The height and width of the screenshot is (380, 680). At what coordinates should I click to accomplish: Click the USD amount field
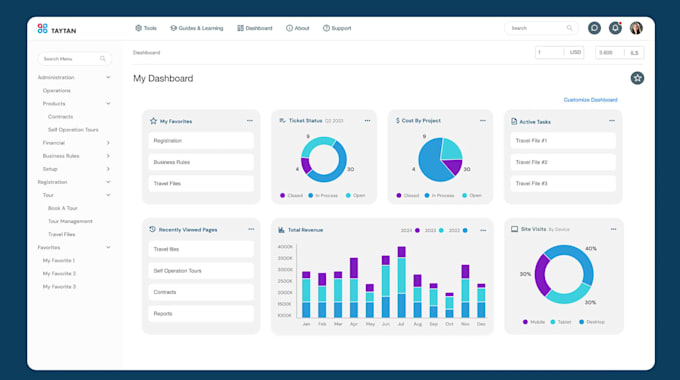[x=559, y=52]
